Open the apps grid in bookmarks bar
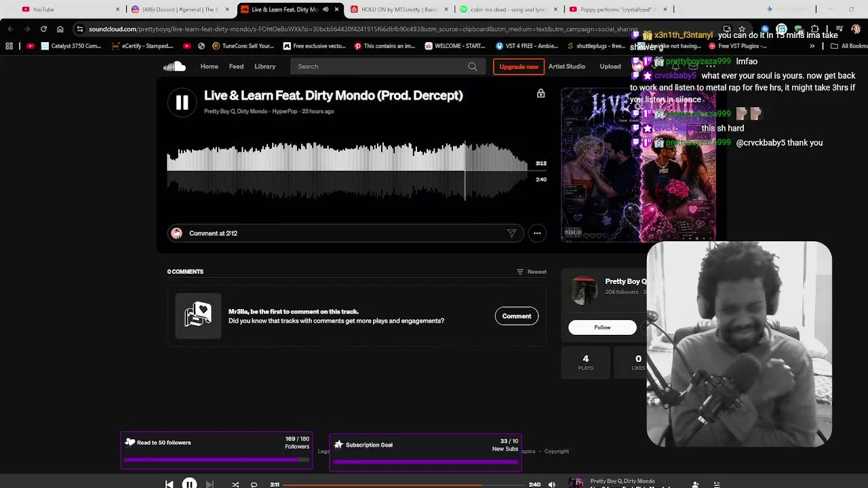The image size is (868, 488). 9,46
